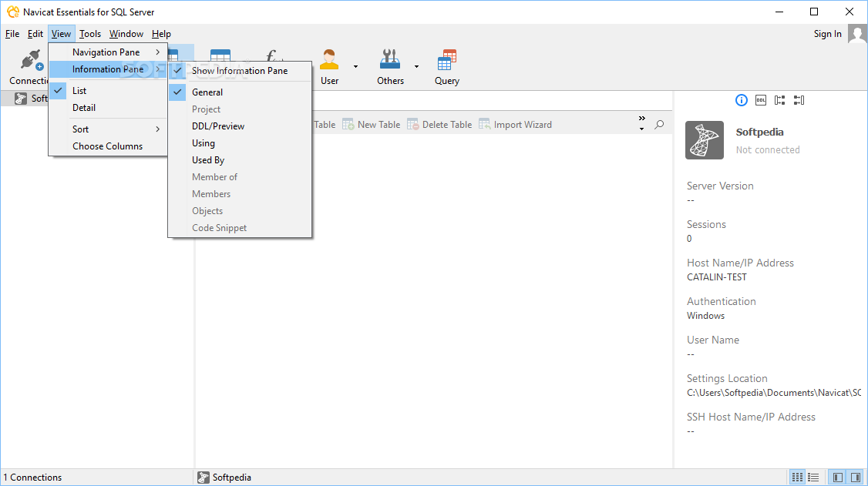The height and width of the screenshot is (486, 868).
Task: Select the Detail view option
Action: tap(108, 108)
